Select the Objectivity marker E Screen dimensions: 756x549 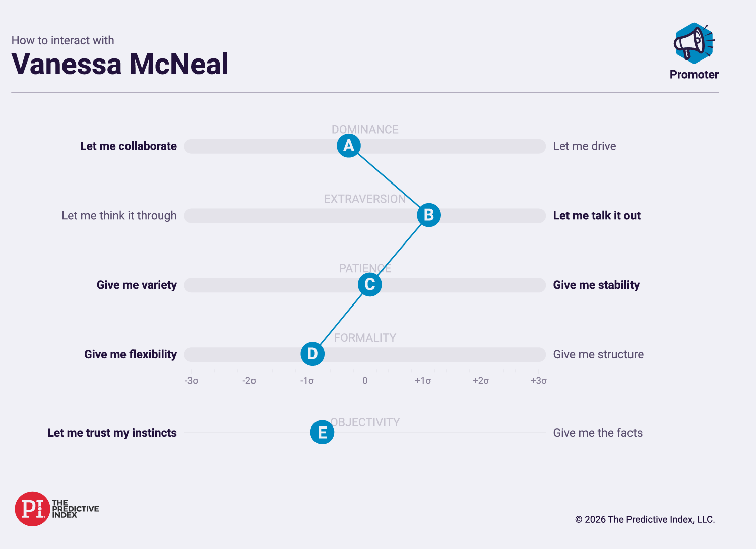(x=322, y=433)
